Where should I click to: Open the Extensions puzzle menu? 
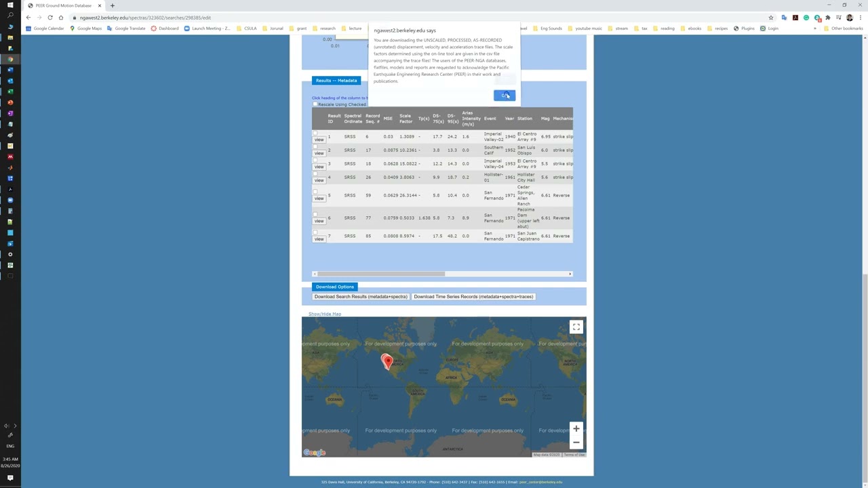point(828,18)
